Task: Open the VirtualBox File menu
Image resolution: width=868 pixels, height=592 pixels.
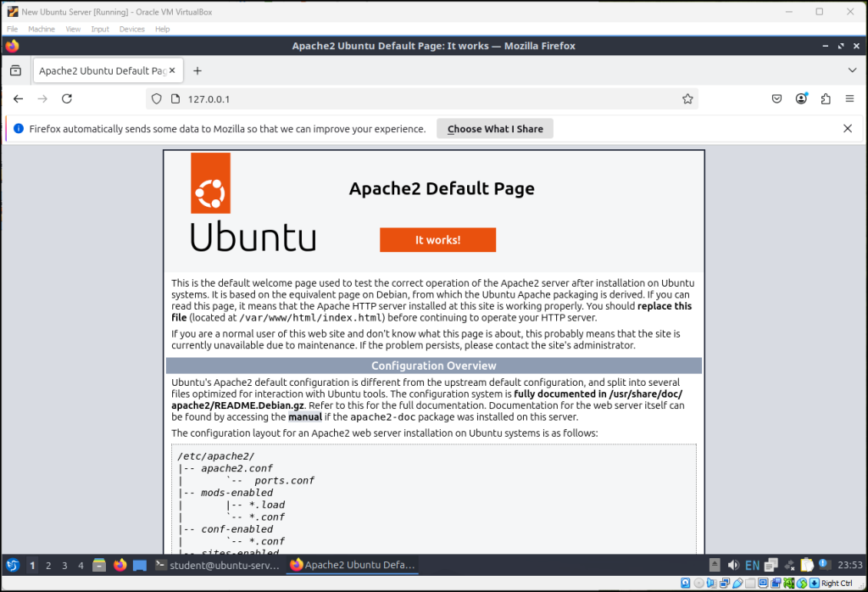Action: coord(12,29)
